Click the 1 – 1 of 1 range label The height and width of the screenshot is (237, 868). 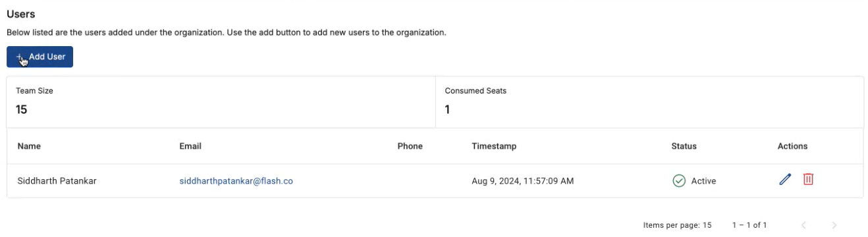pyautogui.click(x=749, y=225)
